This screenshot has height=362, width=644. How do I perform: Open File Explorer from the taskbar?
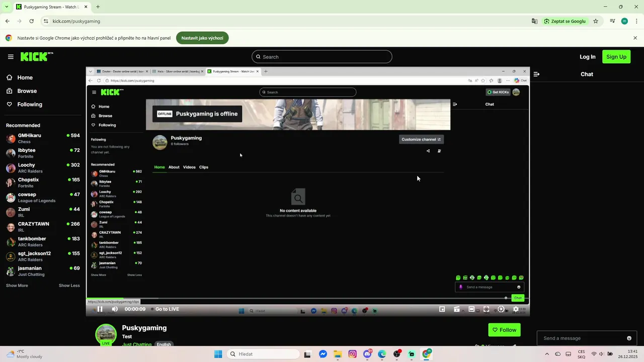pos(338,354)
